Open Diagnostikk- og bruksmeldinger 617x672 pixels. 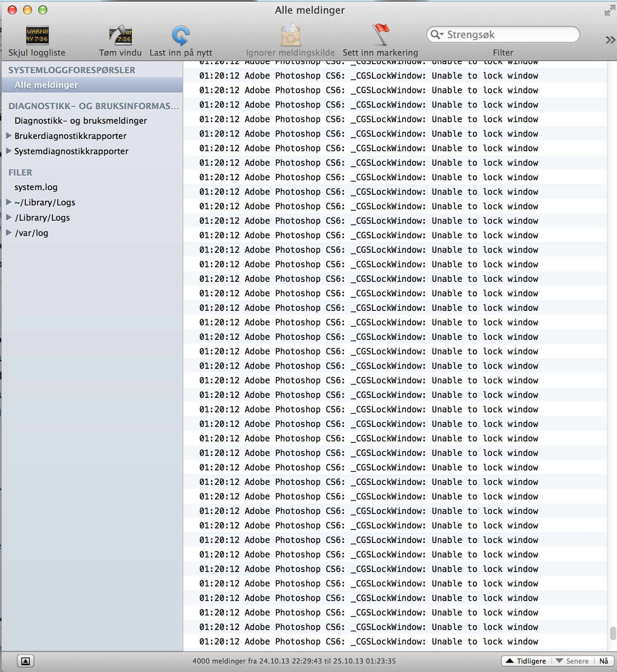(x=81, y=121)
